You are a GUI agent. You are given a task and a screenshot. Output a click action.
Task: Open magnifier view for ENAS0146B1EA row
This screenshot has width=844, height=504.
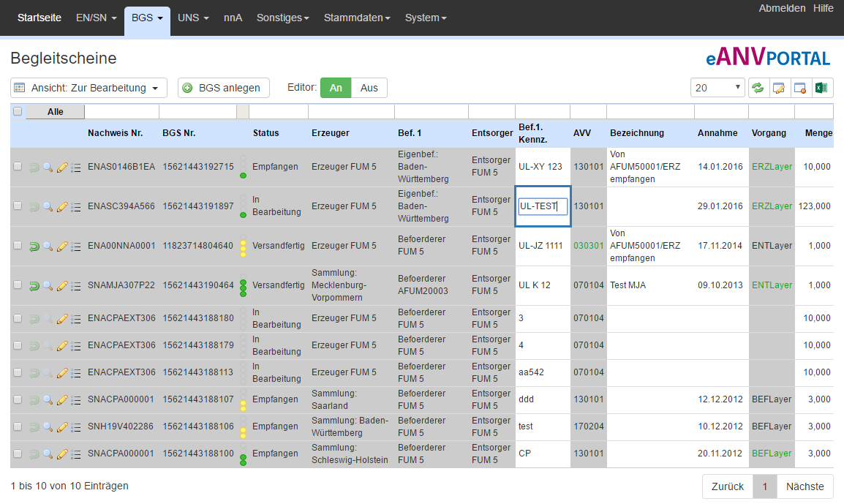[x=48, y=168]
